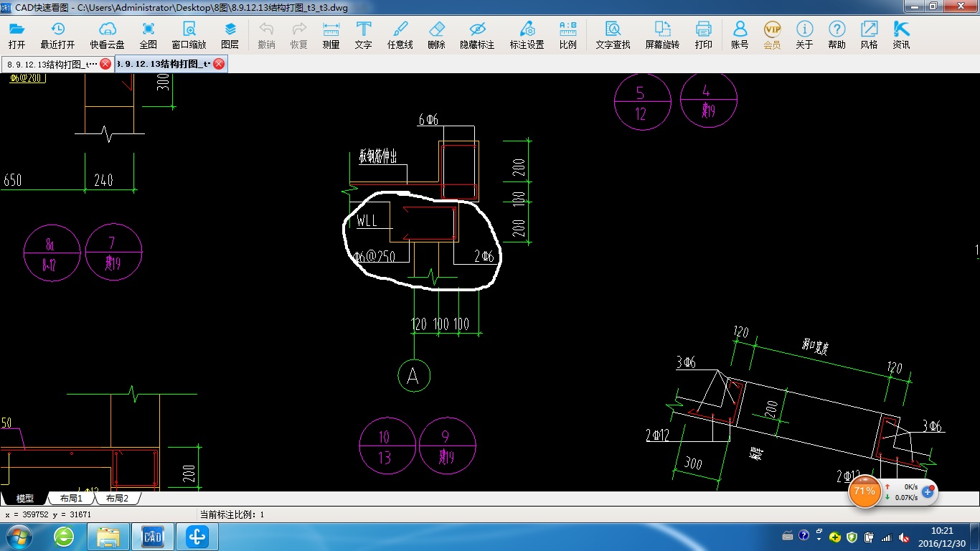Switch to the 布局1 layout tab
Viewport: 980px width, 551px height.
pyautogui.click(x=71, y=498)
